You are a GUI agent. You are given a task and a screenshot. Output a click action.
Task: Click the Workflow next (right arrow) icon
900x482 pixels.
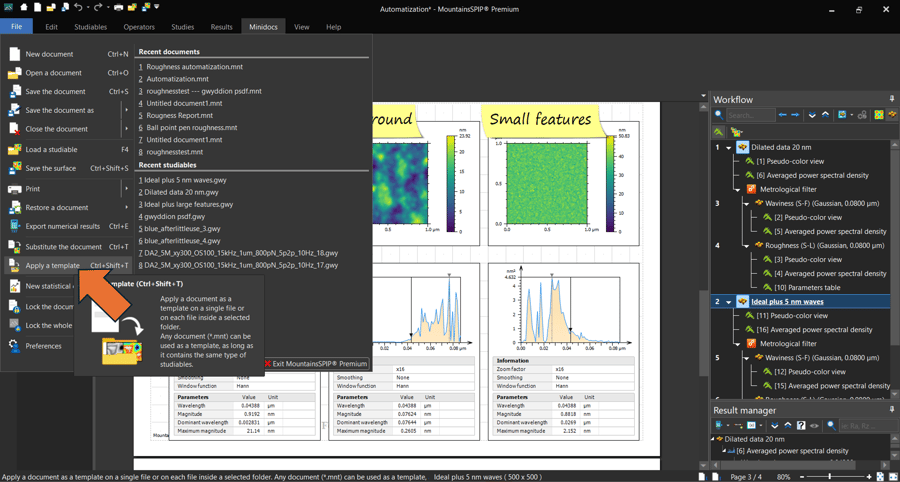pyautogui.click(x=795, y=115)
